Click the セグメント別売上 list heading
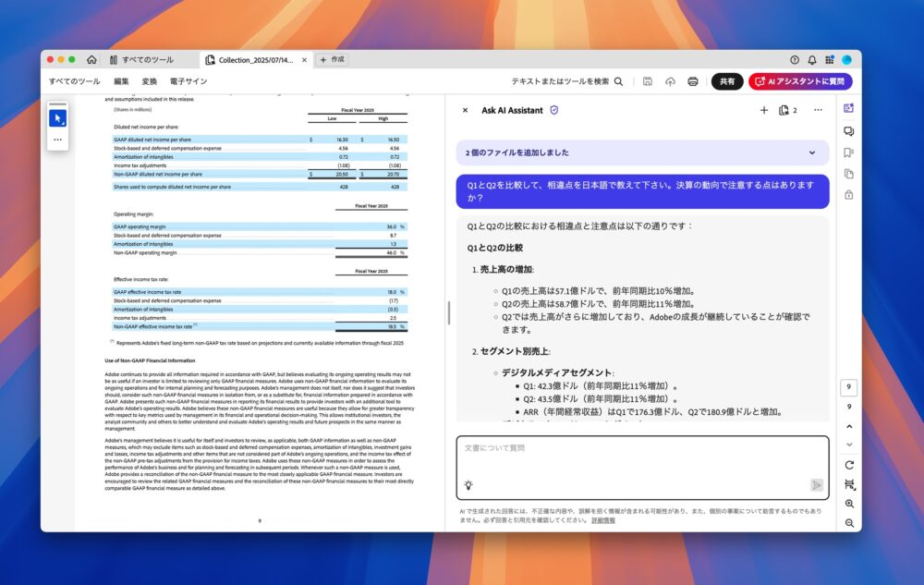 [x=515, y=351]
